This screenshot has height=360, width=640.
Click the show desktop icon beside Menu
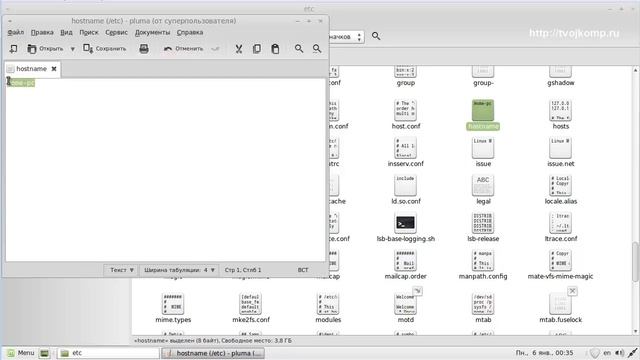point(44,353)
